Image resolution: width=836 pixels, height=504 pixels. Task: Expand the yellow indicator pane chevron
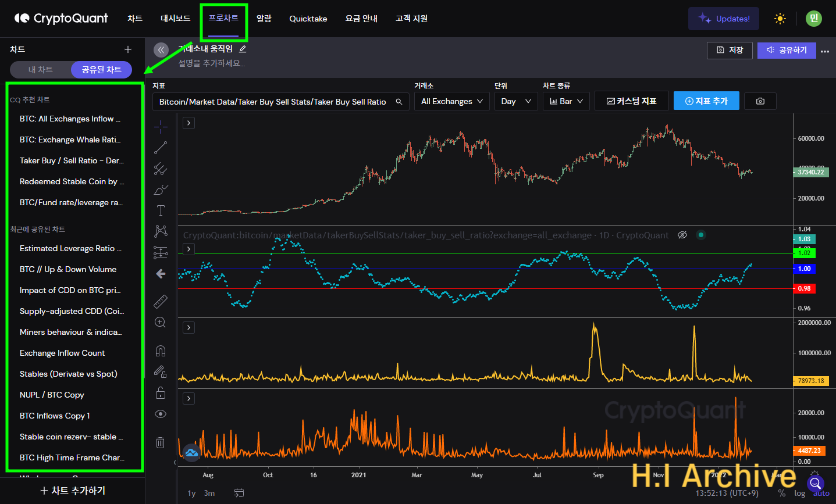tap(188, 328)
